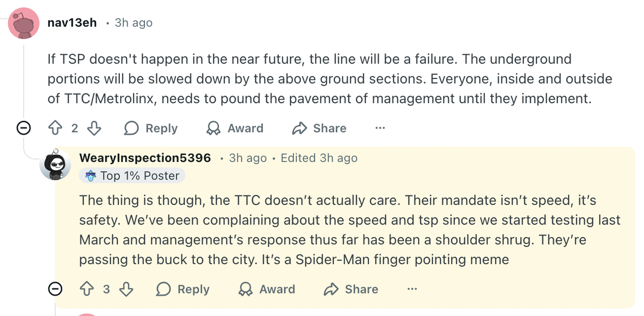Downvote nav13eh's comment
Viewport: 644px width, 316px height.
tap(94, 128)
